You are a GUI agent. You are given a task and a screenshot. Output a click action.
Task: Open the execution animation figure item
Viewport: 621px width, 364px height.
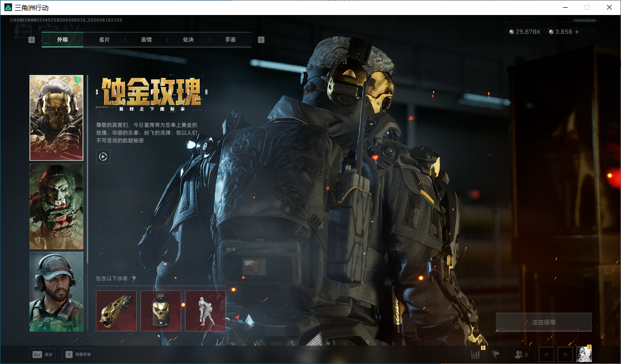(205, 311)
